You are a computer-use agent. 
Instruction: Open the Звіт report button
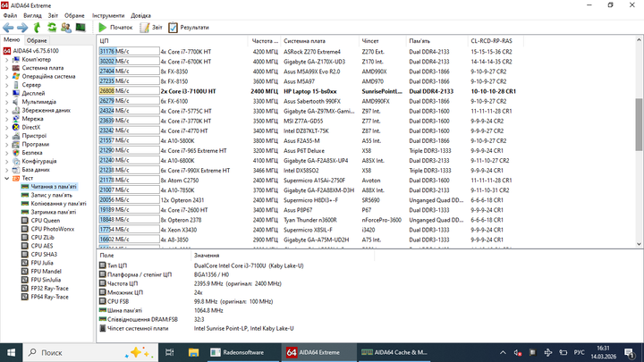click(x=151, y=28)
